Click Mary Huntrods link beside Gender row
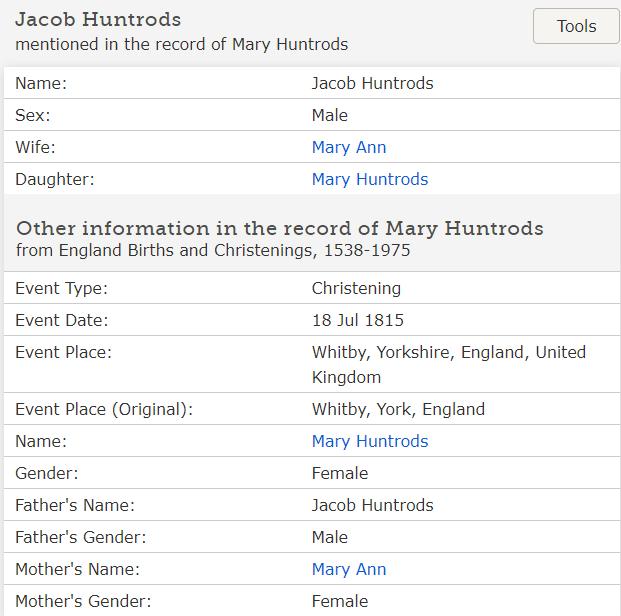 click(x=369, y=441)
